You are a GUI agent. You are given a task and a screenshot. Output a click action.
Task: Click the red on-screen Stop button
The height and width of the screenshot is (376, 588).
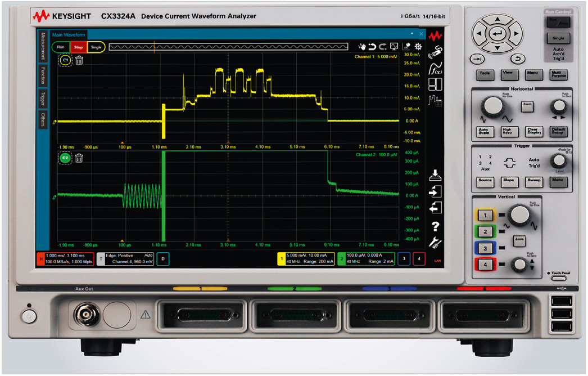[78, 47]
